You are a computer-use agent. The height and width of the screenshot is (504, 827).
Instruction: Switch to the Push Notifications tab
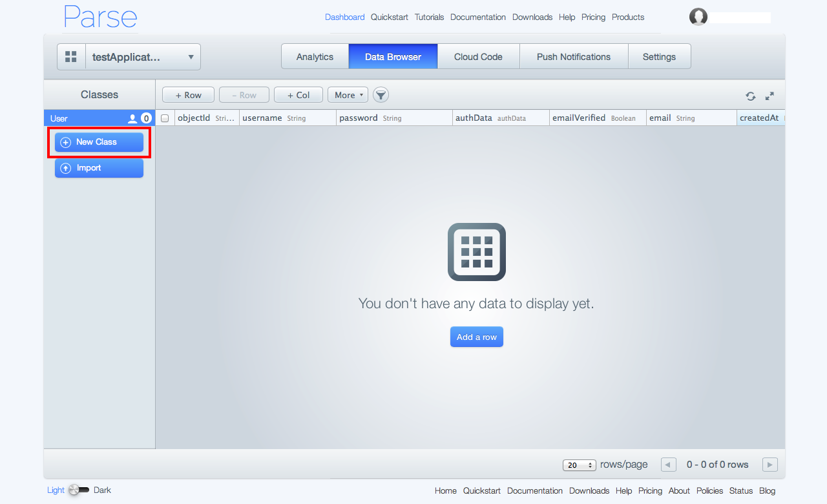[x=574, y=57]
